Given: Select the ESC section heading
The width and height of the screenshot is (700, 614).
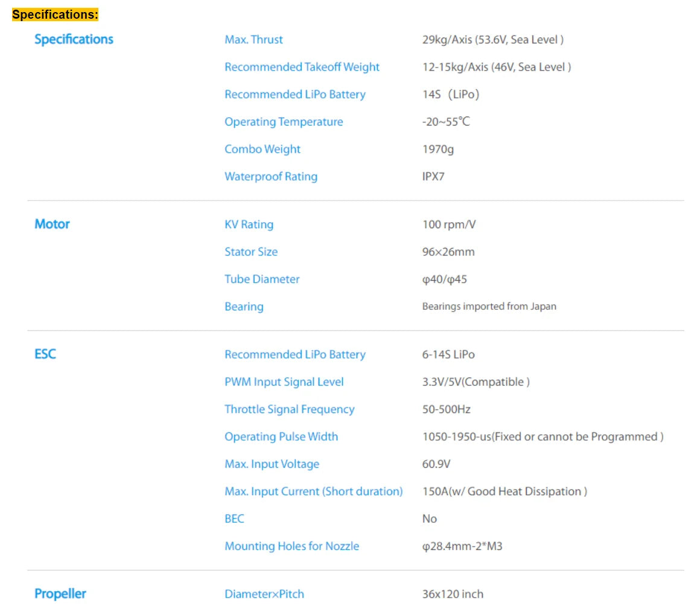Looking at the screenshot, I should (45, 354).
